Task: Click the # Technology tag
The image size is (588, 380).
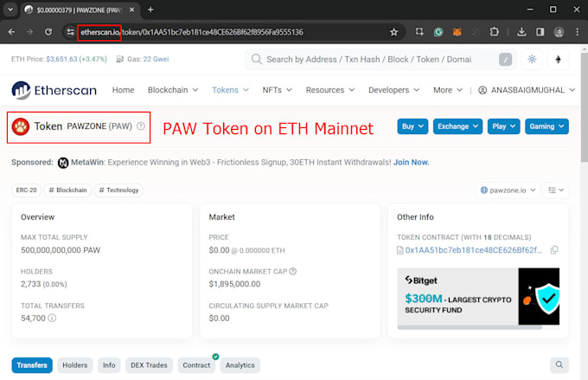Action: tap(118, 190)
